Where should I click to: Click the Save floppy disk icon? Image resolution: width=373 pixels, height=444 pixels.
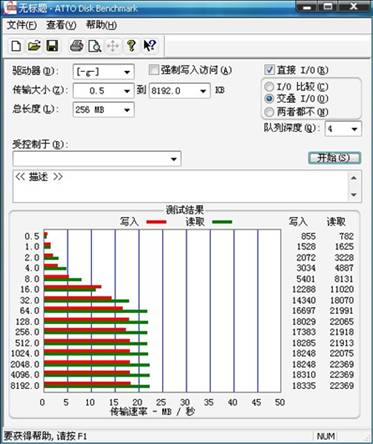(52, 46)
